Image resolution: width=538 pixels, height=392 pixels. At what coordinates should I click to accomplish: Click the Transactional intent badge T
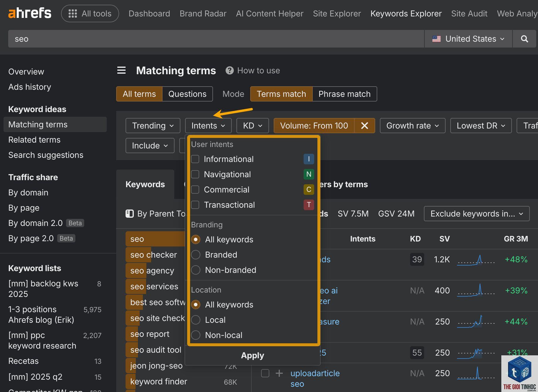pyautogui.click(x=309, y=205)
